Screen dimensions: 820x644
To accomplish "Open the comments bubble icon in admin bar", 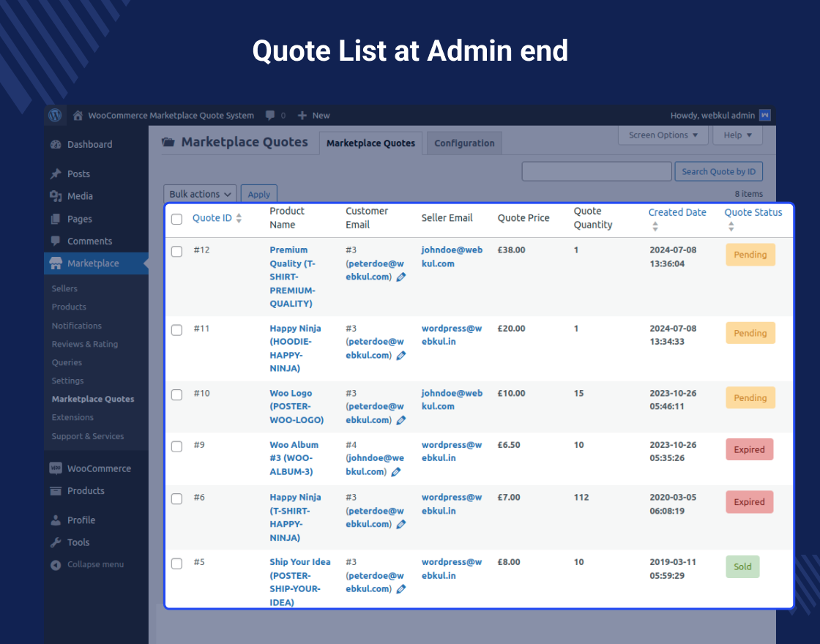I will coord(270,116).
